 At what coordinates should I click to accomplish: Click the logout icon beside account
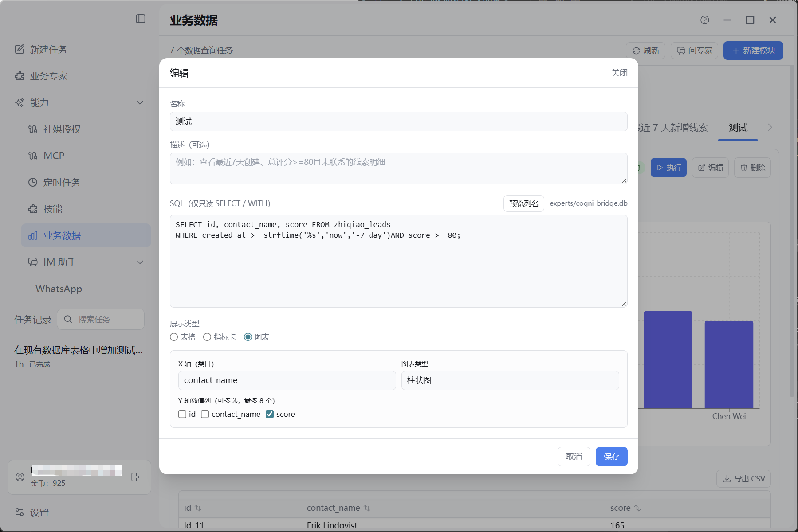[x=136, y=477]
